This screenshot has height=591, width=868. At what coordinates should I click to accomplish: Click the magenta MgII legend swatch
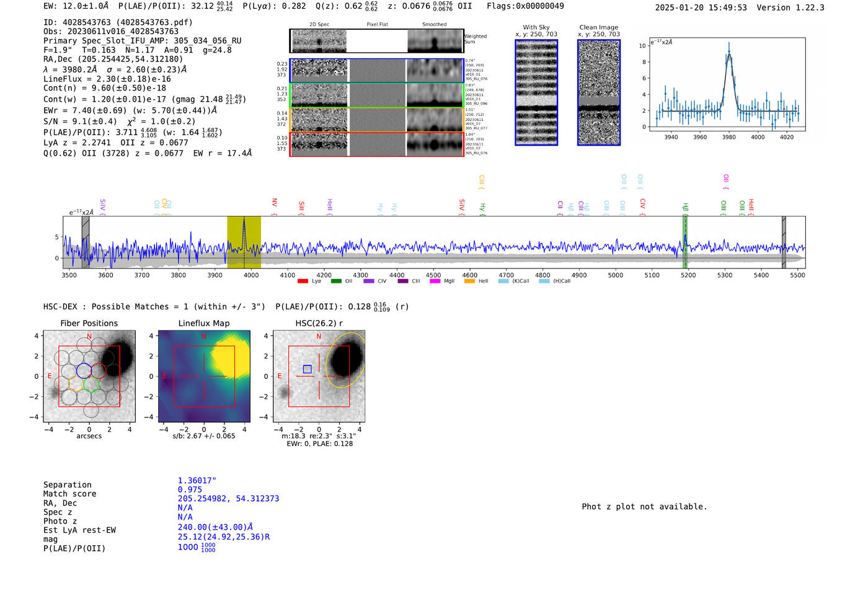coord(435,282)
